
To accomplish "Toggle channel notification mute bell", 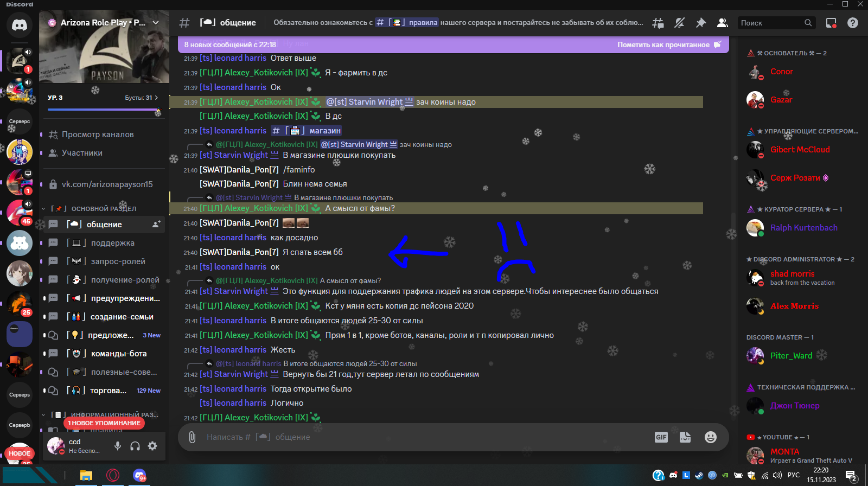I will pyautogui.click(x=679, y=23).
